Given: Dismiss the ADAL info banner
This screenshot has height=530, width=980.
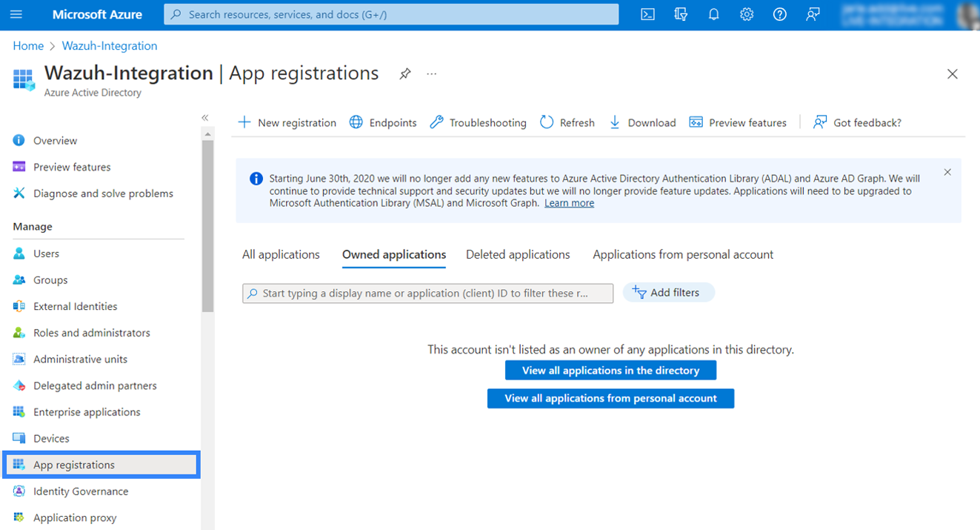Looking at the screenshot, I should tap(947, 172).
